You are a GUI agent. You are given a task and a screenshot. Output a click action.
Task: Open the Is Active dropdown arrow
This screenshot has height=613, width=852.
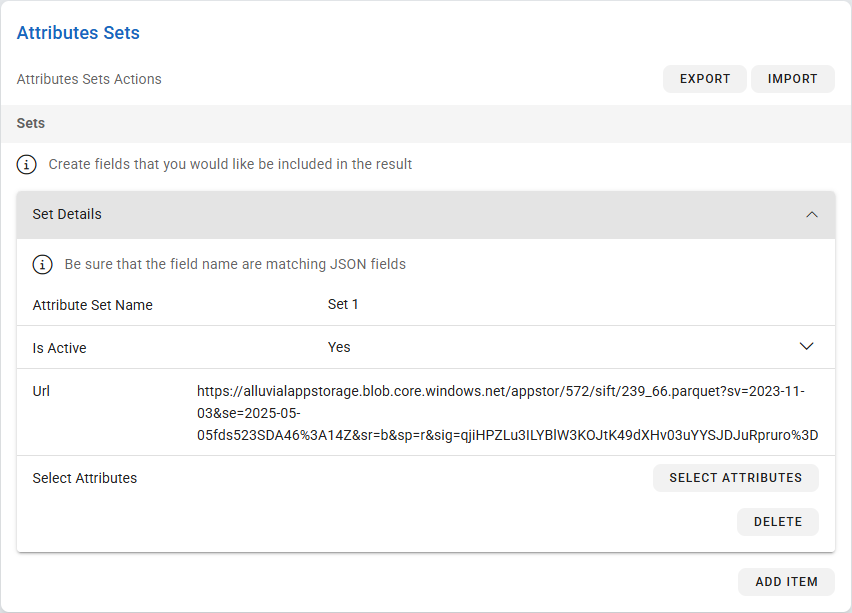pyautogui.click(x=806, y=347)
